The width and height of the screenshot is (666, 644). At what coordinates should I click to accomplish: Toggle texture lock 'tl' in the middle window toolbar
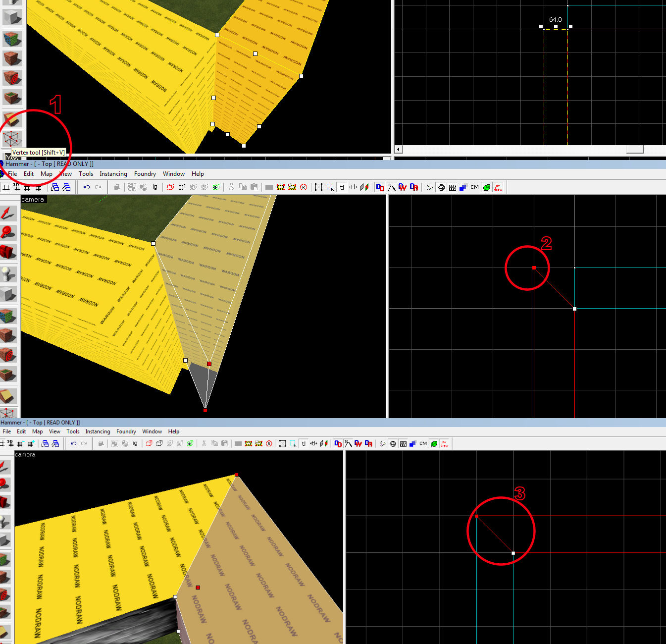[x=342, y=187]
